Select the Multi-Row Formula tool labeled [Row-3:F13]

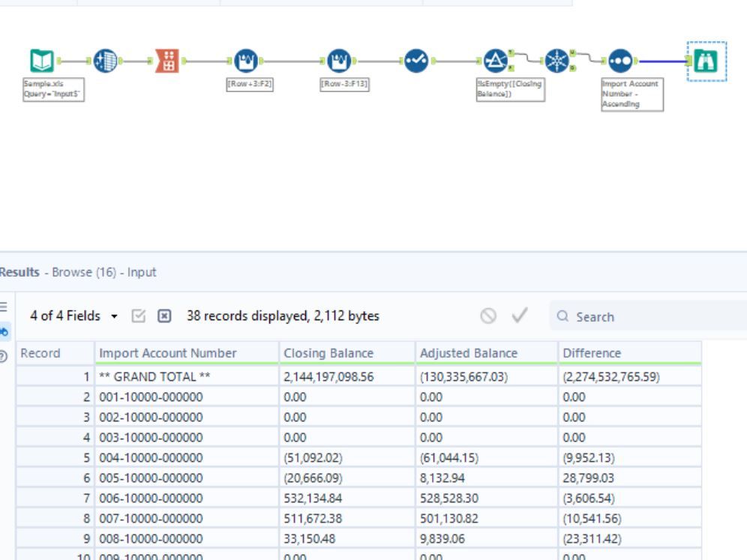tap(339, 61)
